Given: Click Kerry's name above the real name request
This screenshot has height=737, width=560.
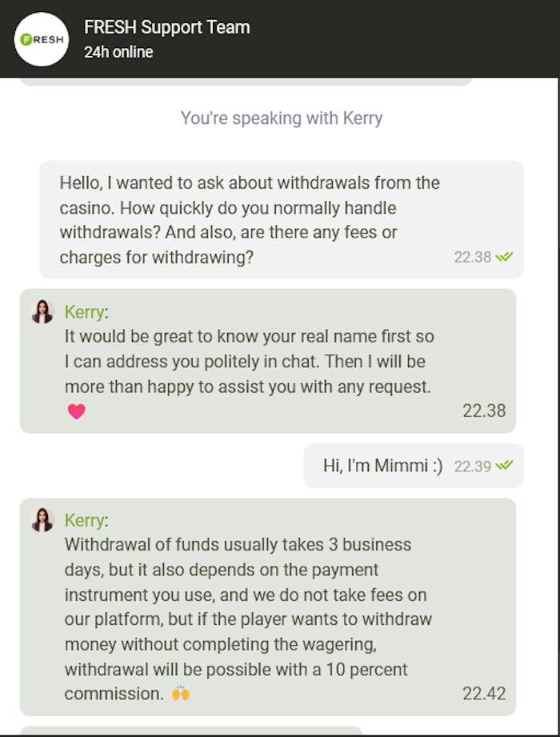Looking at the screenshot, I should (84, 312).
